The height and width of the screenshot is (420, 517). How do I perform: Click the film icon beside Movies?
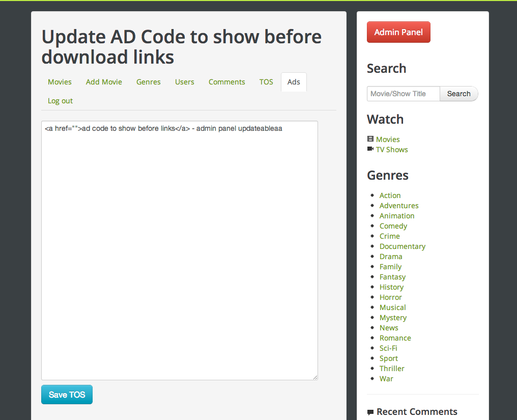tap(370, 139)
